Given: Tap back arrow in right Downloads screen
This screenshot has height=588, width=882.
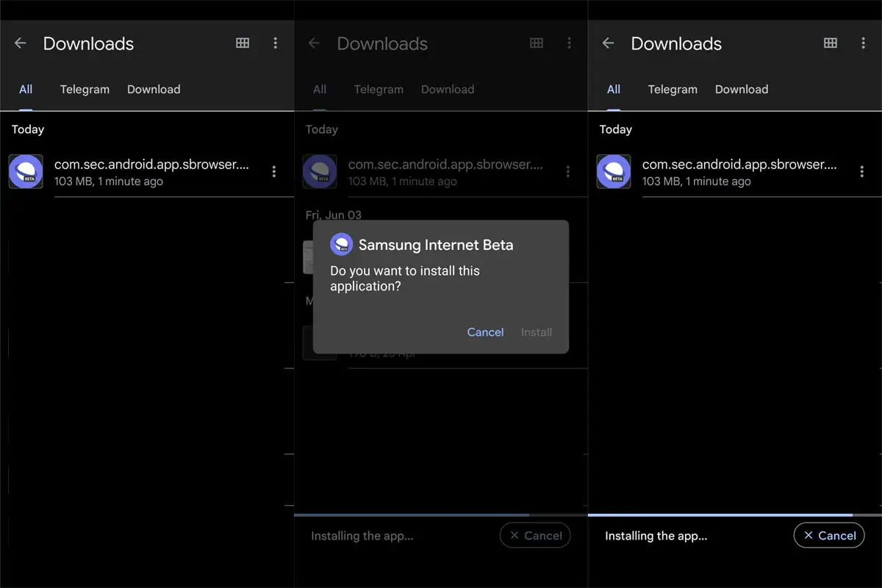Looking at the screenshot, I should pos(609,43).
